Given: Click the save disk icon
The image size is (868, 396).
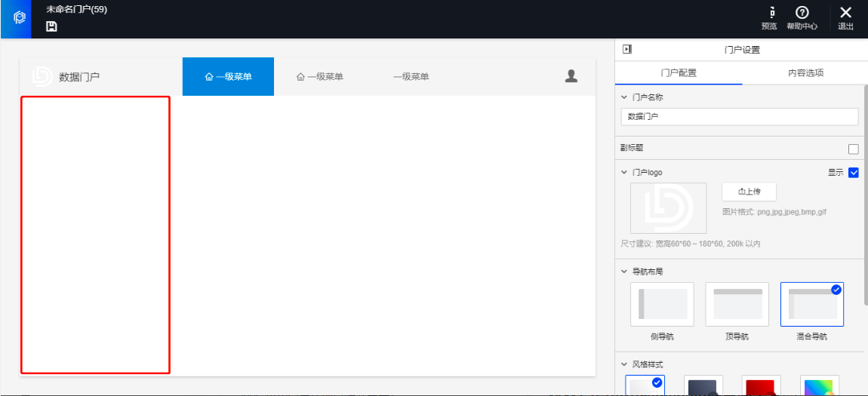Looking at the screenshot, I should tap(51, 26).
